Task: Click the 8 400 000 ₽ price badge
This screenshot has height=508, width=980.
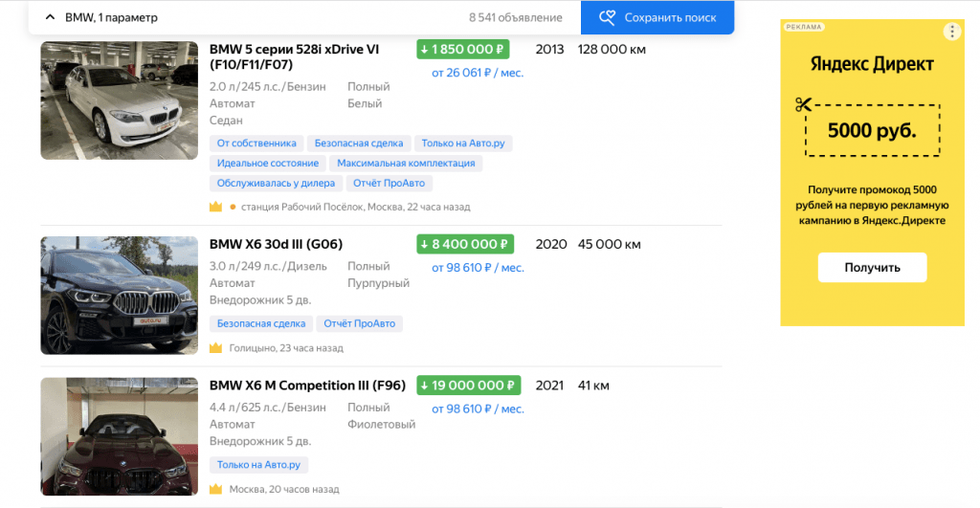Action: [465, 244]
